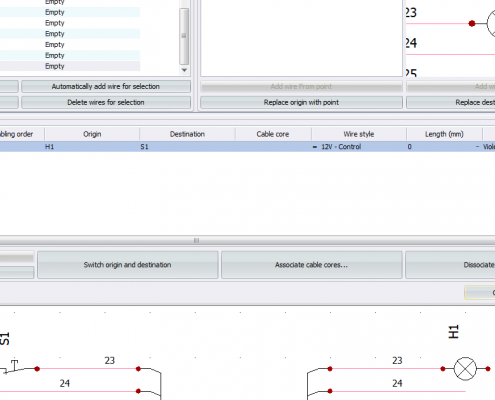
Task: Click the Wire style column header
Action: click(x=359, y=134)
